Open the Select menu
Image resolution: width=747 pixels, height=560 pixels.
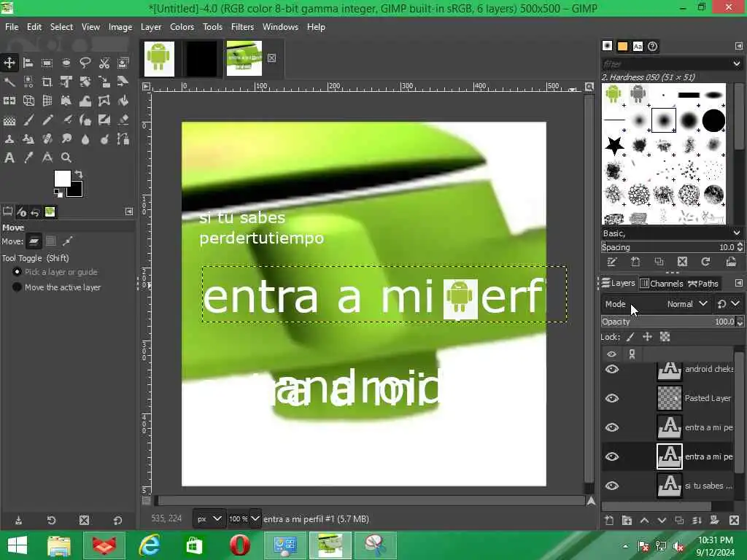point(61,27)
